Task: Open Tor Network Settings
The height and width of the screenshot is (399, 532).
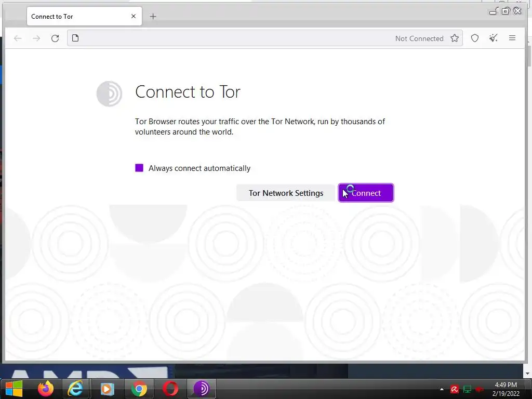Action: coord(286,193)
